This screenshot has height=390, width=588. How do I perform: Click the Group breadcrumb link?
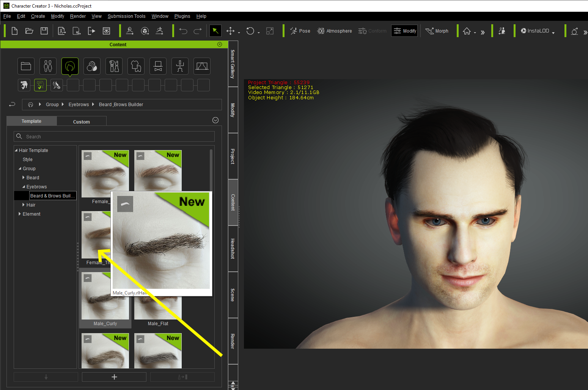[52, 105]
